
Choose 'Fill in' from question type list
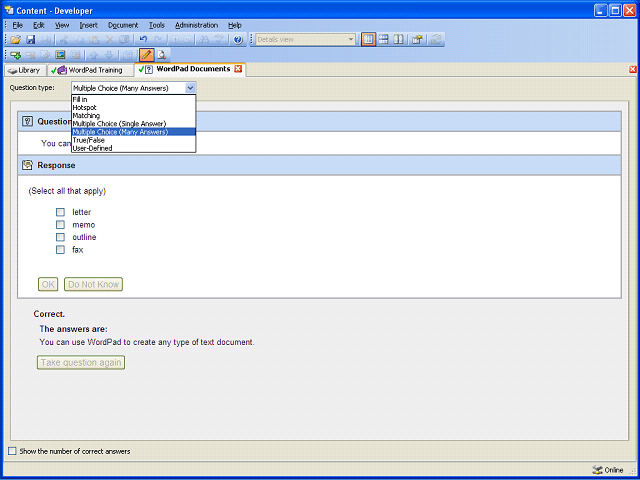[133, 99]
